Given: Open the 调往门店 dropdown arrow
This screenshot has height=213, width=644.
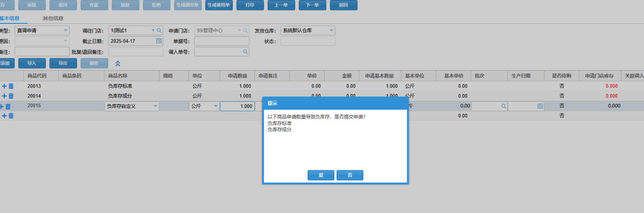Looking at the screenshot, I should (153, 30).
